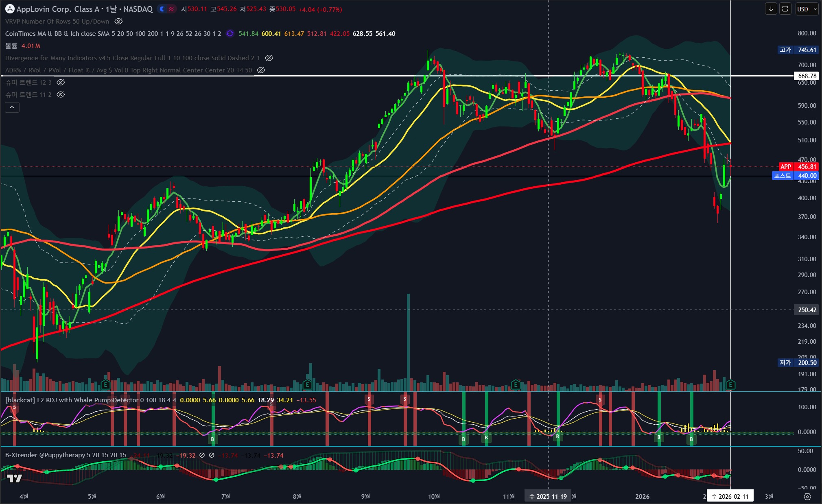Click the fullscreen frame icon top right
Viewport: 822px width, 504px height.
coord(785,9)
